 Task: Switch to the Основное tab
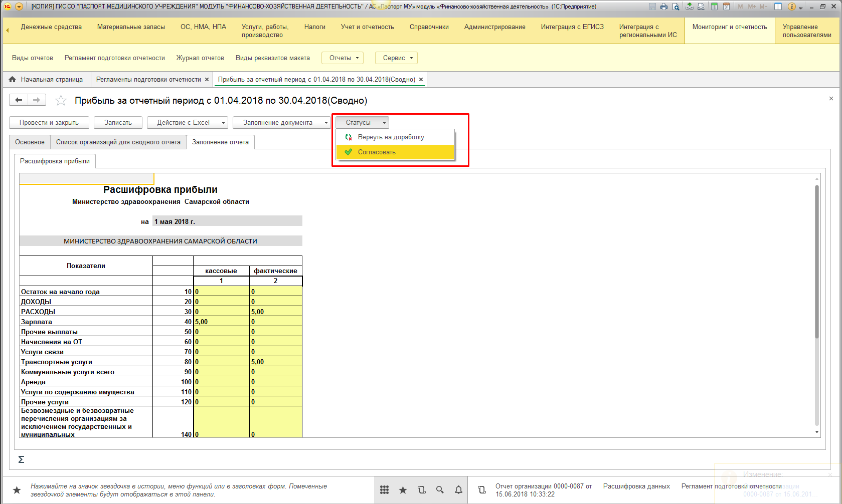pos(30,142)
